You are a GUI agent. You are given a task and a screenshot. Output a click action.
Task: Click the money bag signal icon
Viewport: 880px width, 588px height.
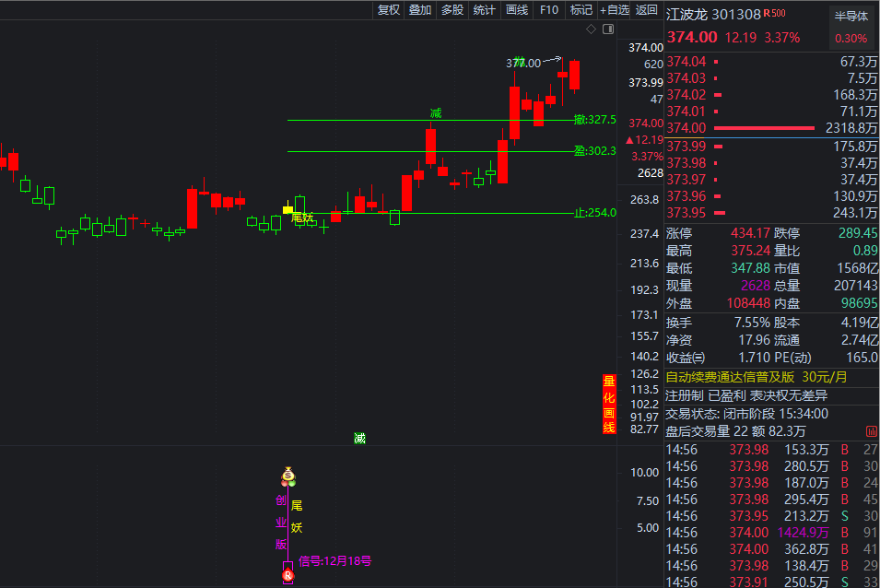(288, 476)
